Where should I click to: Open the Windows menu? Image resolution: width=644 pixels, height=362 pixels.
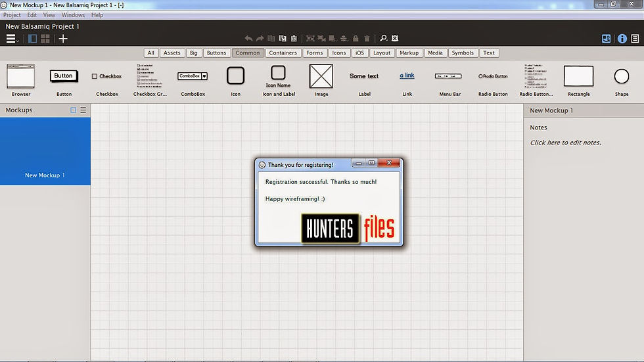tap(73, 15)
